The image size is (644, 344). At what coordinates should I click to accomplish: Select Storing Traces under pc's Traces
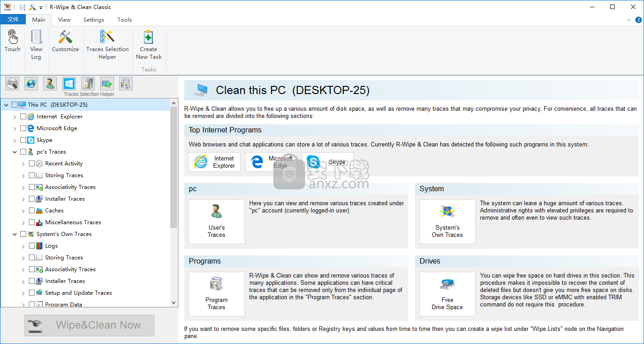click(x=64, y=175)
